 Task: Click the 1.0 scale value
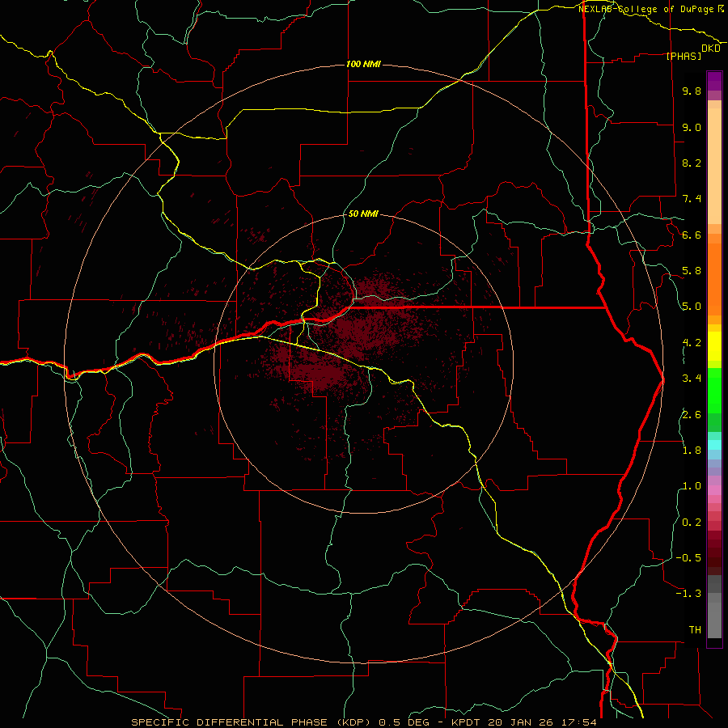click(692, 486)
